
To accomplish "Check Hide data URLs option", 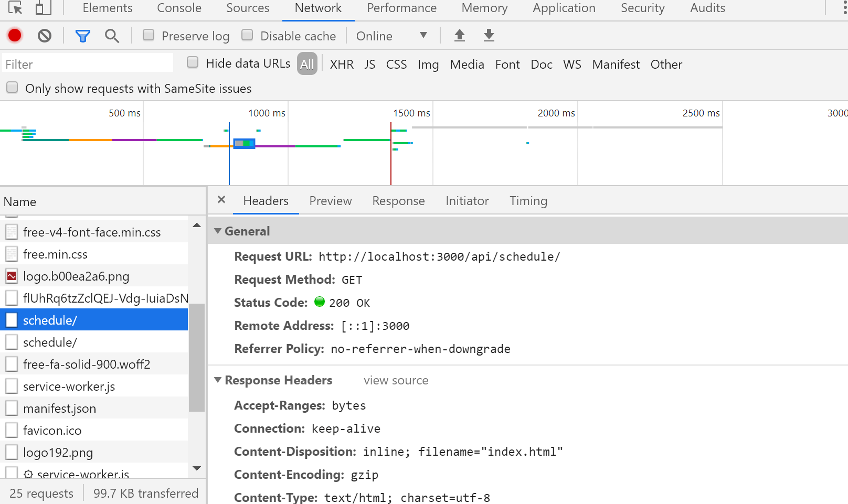I will [193, 62].
